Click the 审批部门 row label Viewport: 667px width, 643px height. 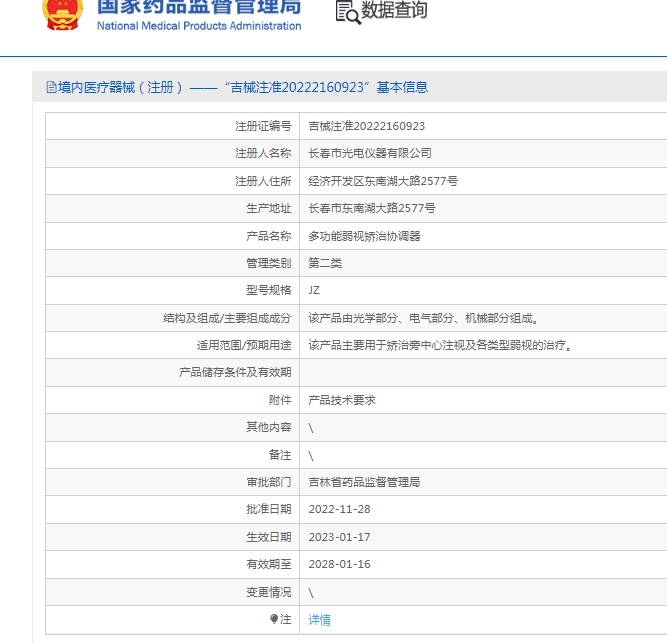(269, 482)
